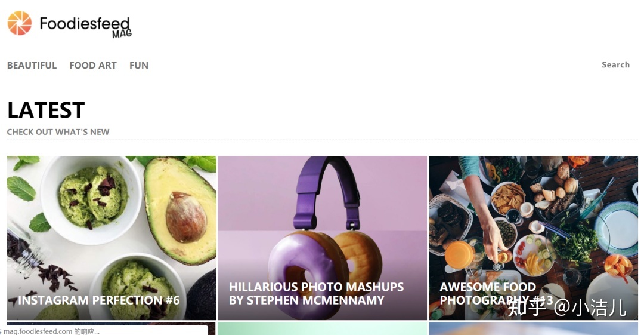Select the blurry partial thumbnail at bottom right

(x=533, y=328)
